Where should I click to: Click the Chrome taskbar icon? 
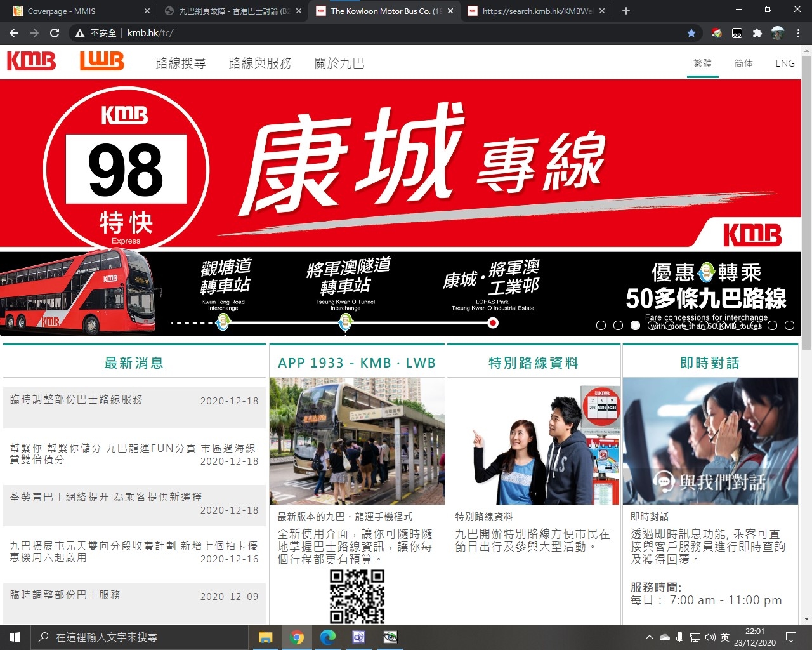(296, 637)
